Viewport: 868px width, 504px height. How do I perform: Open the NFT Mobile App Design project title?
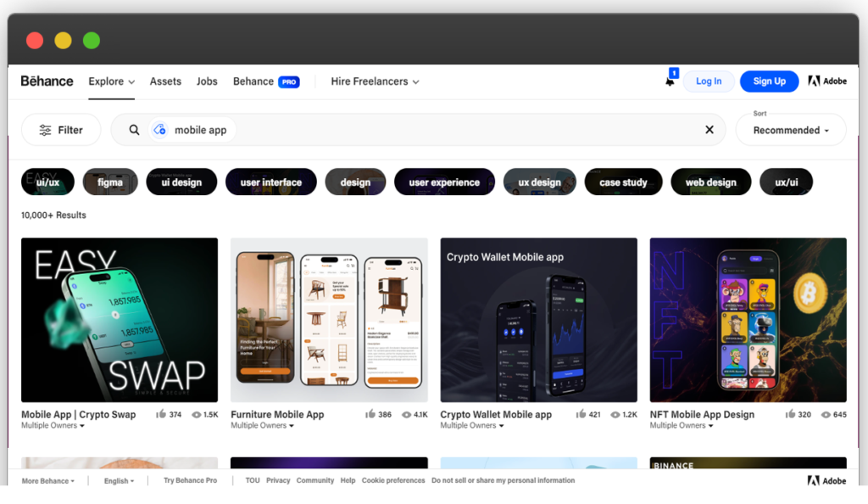coord(702,414)
